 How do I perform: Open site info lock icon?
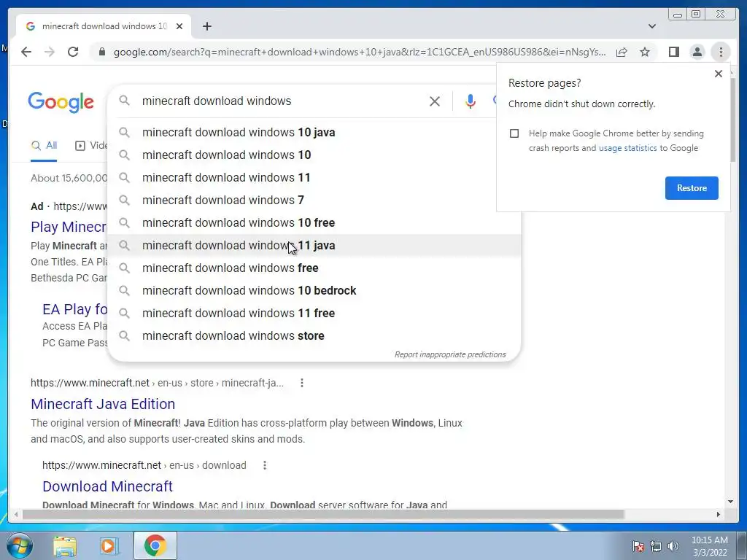pyautogui.click(x=101, y=52)
